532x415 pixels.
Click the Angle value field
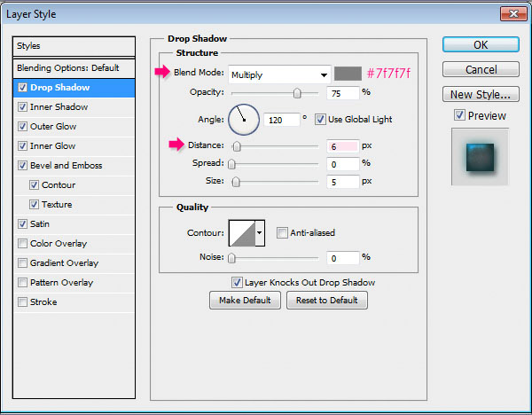tap(282, 120)
